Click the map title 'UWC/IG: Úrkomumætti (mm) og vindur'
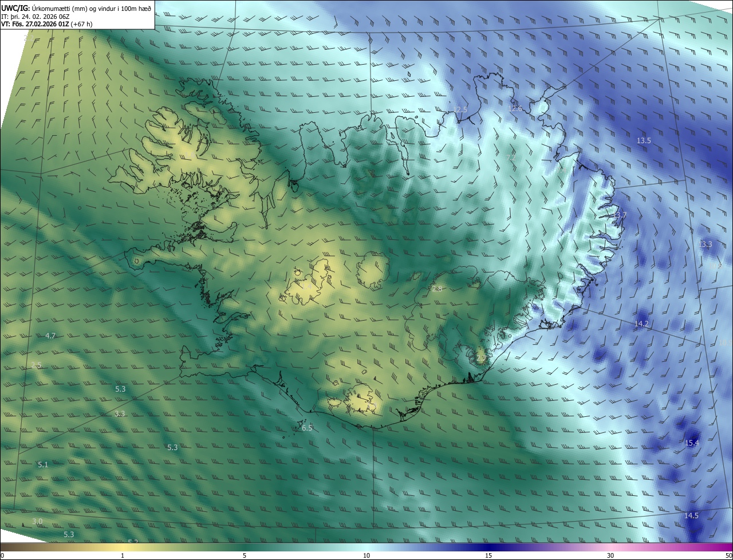 (76, 8)
